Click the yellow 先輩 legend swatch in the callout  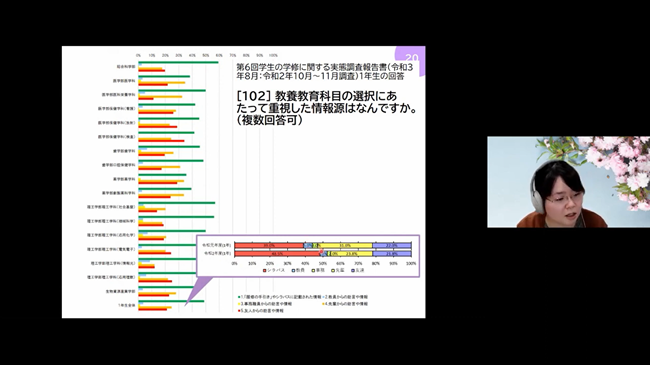point(332,270)
